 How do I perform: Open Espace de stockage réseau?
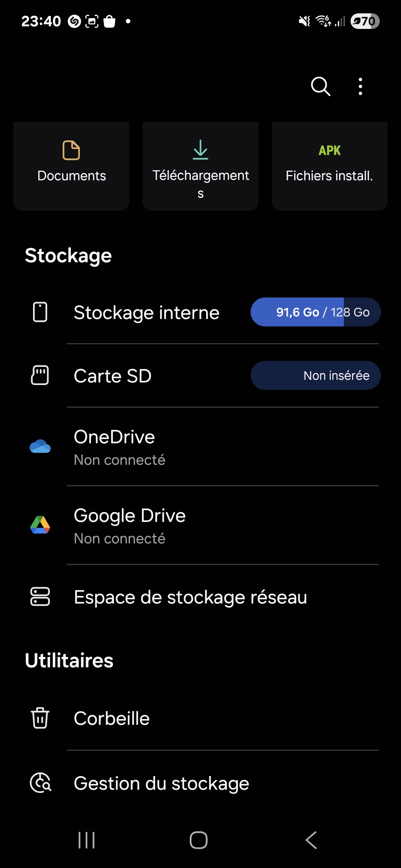[x=190, y=597]
